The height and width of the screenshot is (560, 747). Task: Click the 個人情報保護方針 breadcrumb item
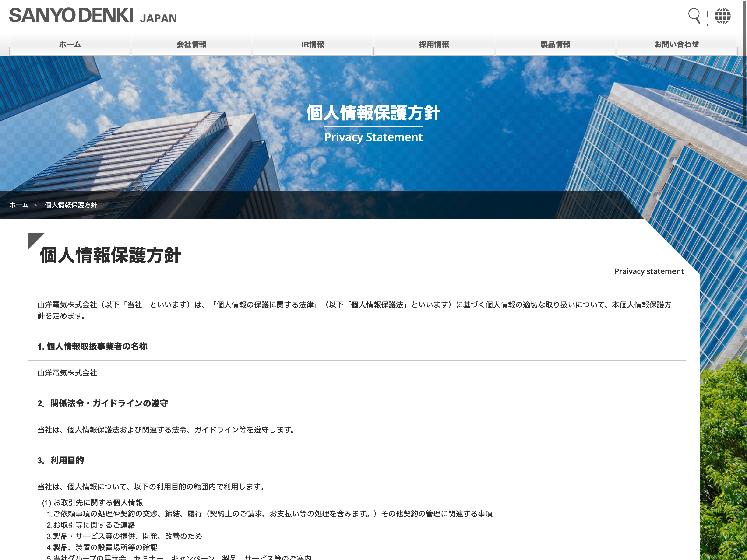tap(71, 205)
